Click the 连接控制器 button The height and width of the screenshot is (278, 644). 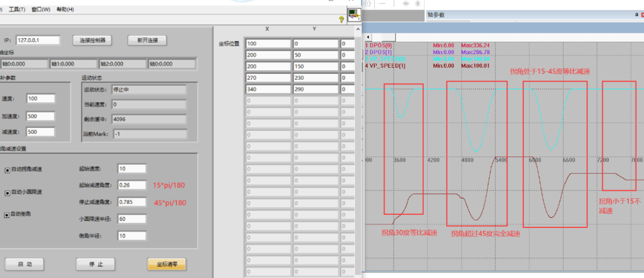93,40
